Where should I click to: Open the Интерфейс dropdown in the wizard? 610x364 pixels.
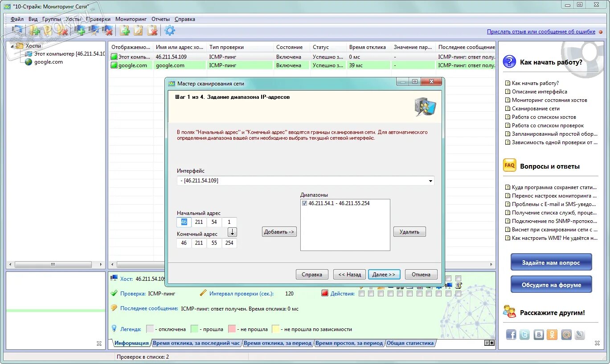pyautogui.click(x=430, y=181)
